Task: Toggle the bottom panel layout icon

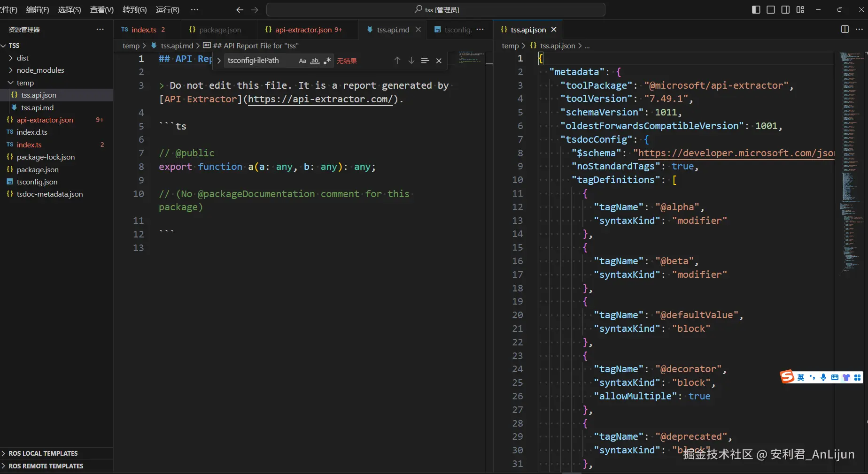Action: tap(771, 10)
